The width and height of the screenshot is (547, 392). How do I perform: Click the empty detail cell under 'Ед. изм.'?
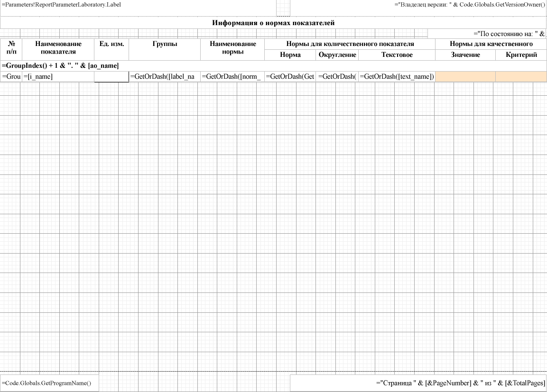[x=111, y=77]
